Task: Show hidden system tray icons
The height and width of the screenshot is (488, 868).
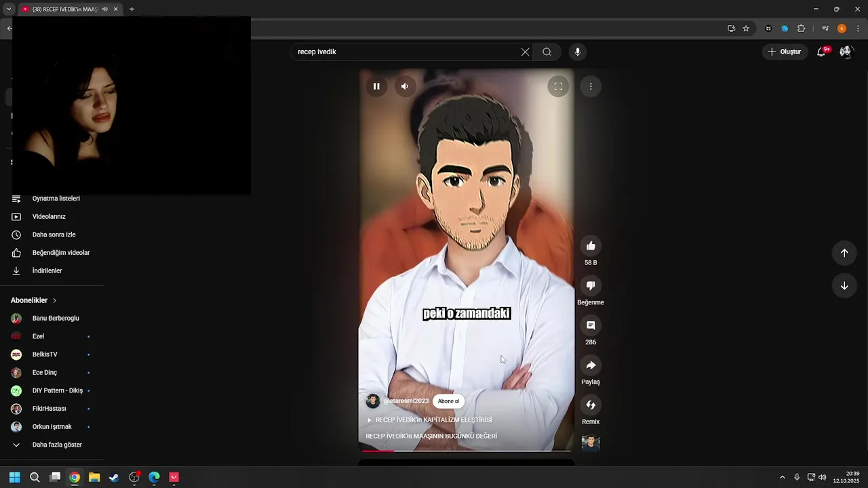Action: click(782, 477)
